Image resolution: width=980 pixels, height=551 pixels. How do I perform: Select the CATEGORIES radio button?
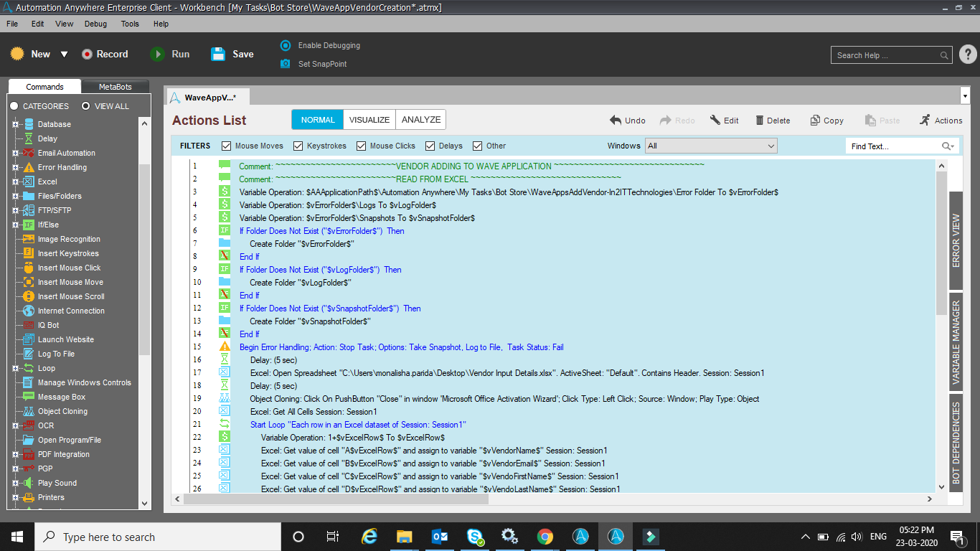(14, 106)
